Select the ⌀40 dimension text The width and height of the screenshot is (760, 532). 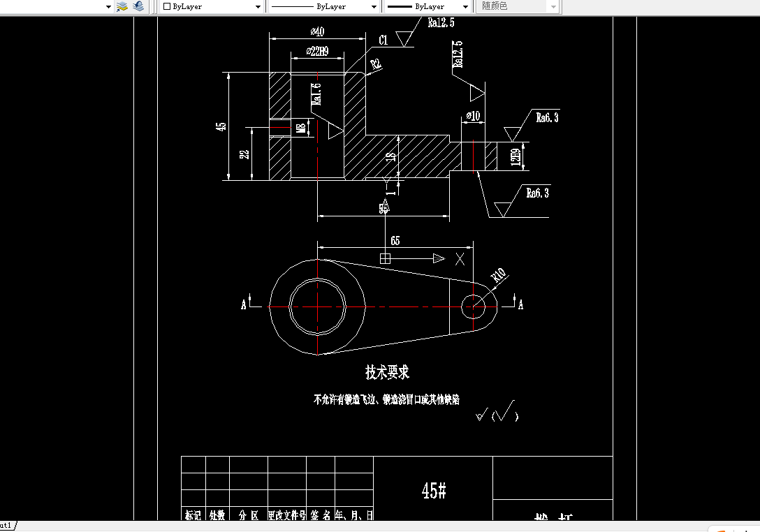coord(317,31)
